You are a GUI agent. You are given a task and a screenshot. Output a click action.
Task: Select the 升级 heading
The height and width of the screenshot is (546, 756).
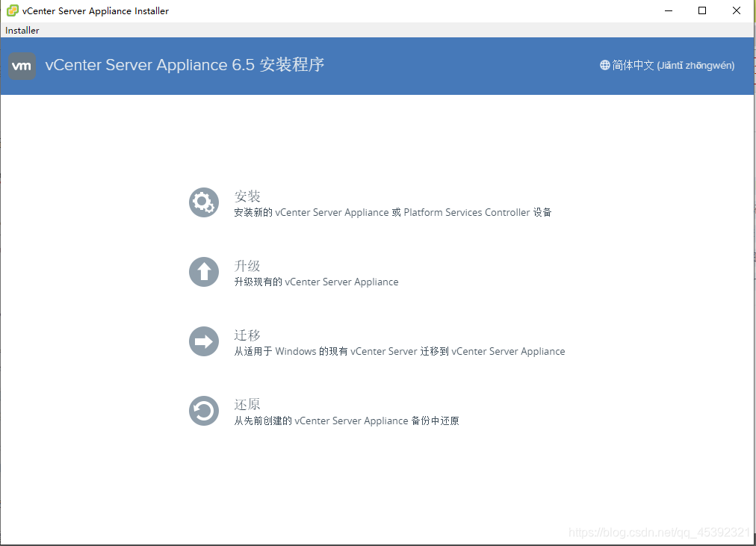pyautogui.click(x=247, y=265)
